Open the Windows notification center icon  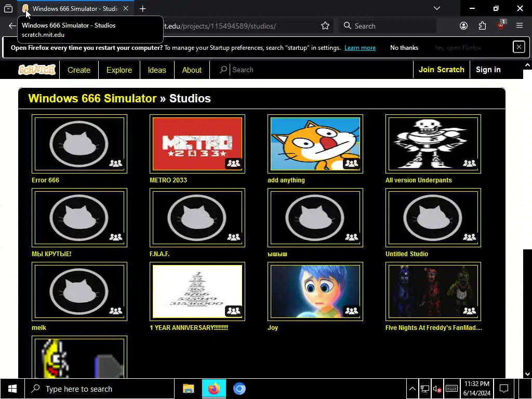504,389
